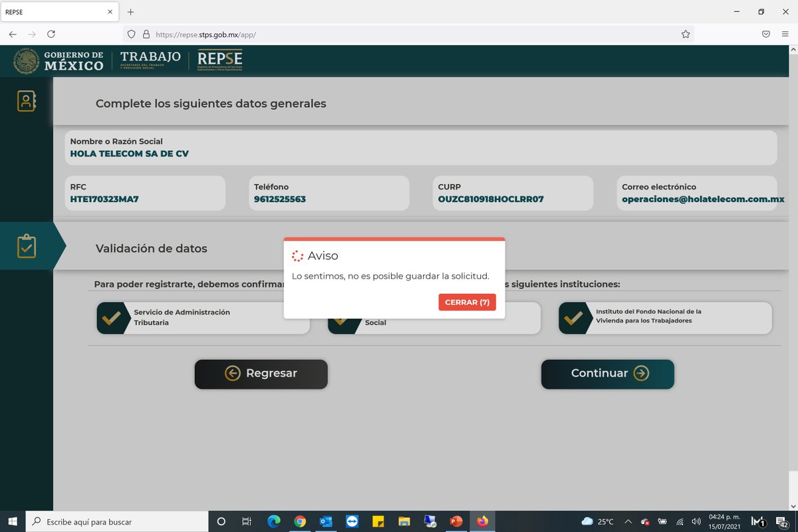Click the volume speaker icon in the tray
The height and width of the screenshot is (532, 798).
(696, 522)
